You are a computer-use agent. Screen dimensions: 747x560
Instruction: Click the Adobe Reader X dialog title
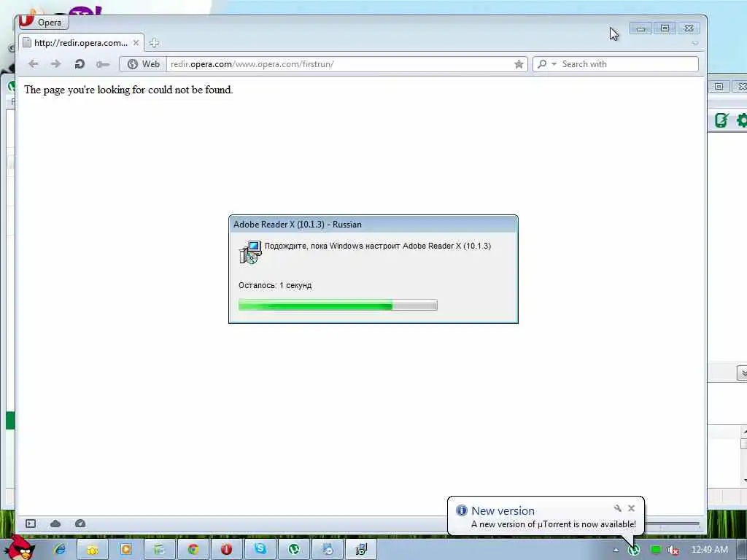(x=298, y=225)
